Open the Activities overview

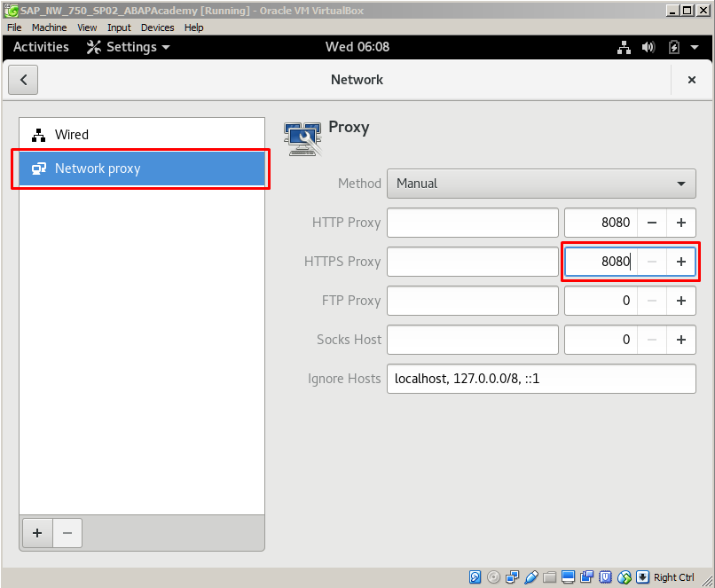coord(41,47)
